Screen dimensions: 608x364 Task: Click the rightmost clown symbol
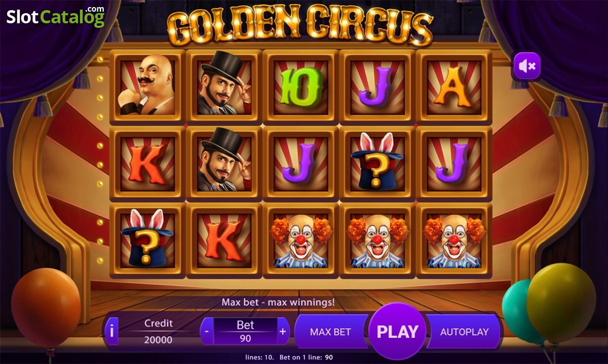(453, 240)
